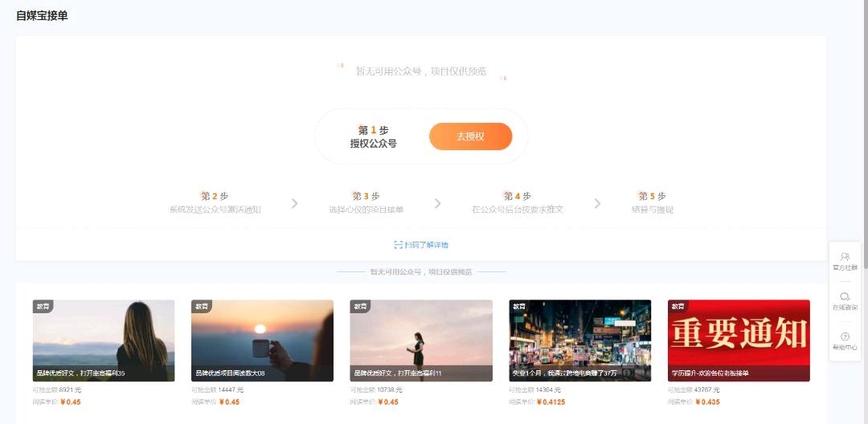
Task: Click 教育 tag on the night street card
Action: pos(519,307)
